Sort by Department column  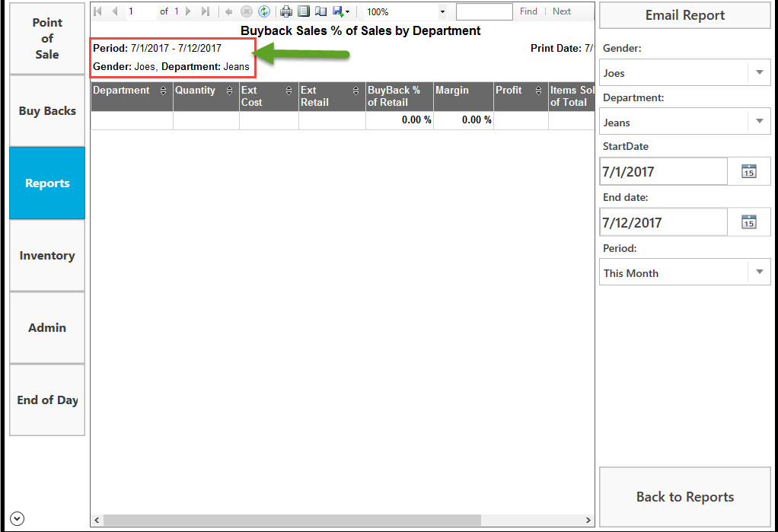point(163,91)
